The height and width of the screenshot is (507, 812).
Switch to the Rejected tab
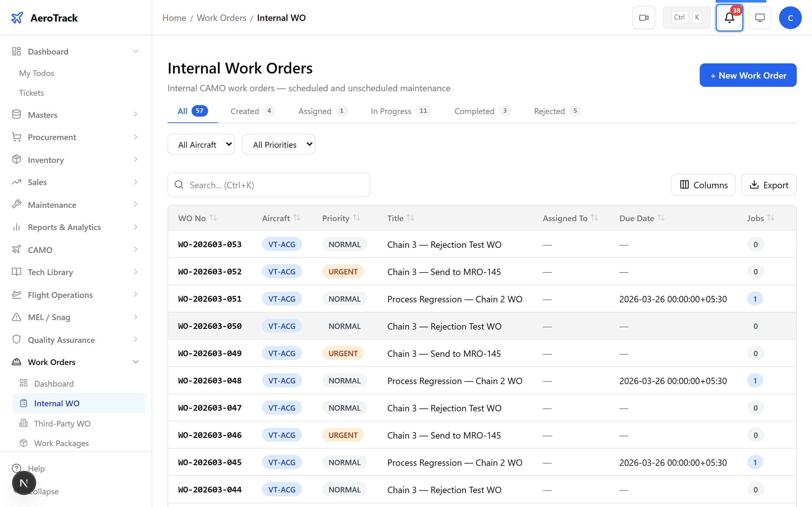click(556, 111)
